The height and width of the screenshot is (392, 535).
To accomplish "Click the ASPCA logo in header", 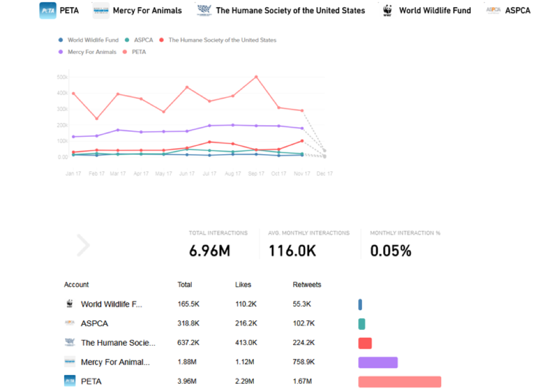I will coord(493,10).
